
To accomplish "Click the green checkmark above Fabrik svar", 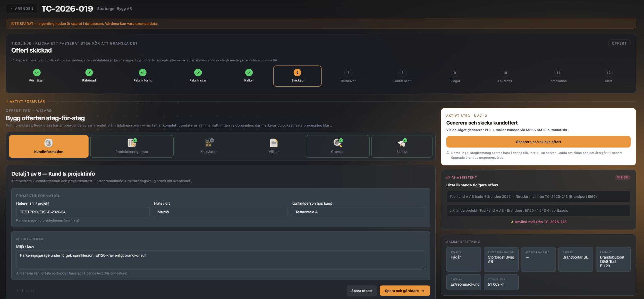I will 198,72.
